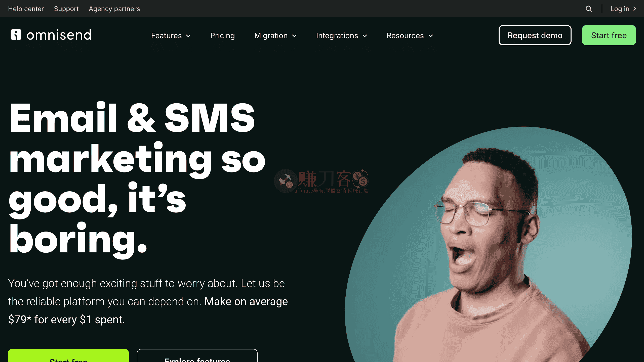Click the Omnisend logo icon
The image size is (644, 362).
tap(16, 35)
